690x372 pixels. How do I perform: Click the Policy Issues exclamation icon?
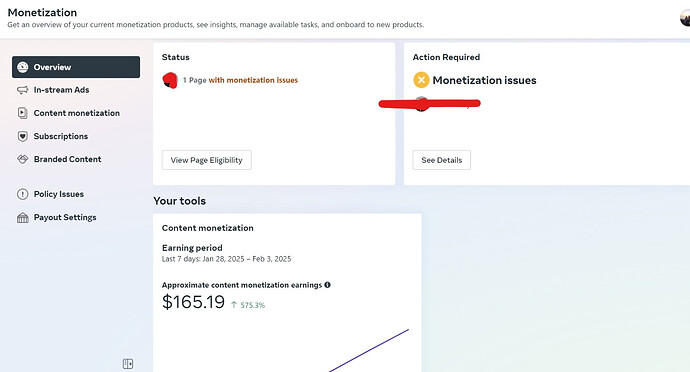coord(22,194)
